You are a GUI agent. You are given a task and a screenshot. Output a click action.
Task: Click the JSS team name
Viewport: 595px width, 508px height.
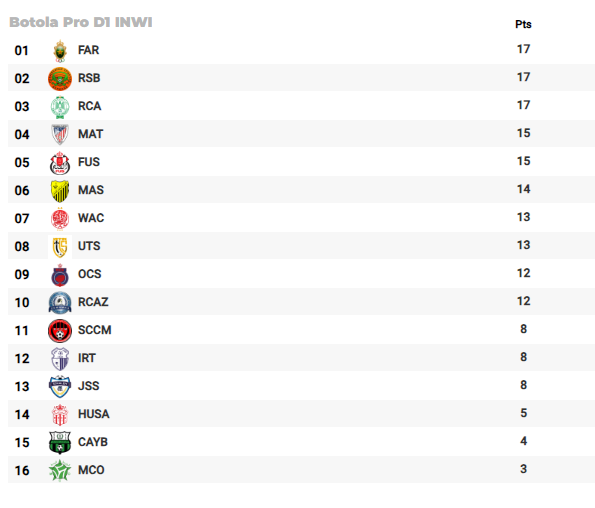(x=89, y=386)
